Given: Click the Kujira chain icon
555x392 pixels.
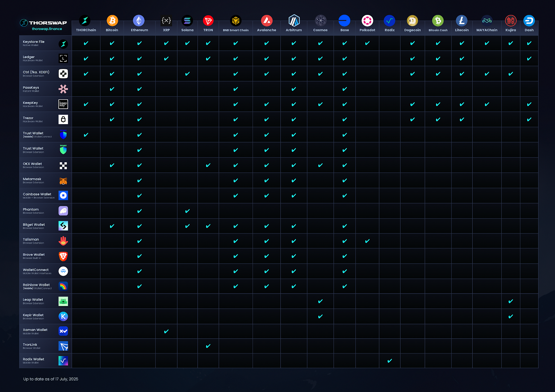Looking at the screenshot, I should coord(511,21).
